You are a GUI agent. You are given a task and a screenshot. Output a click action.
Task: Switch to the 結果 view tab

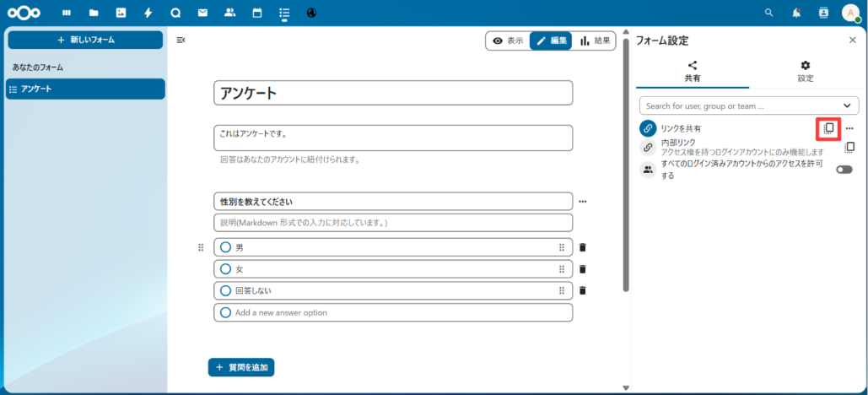point(595,41)
